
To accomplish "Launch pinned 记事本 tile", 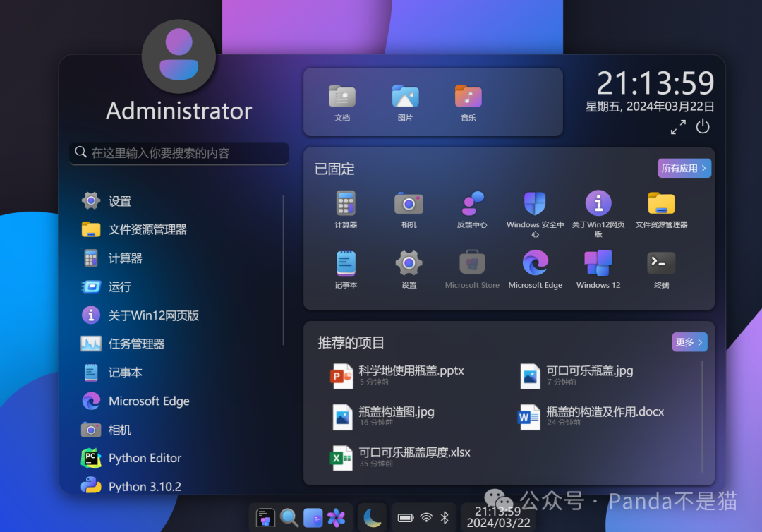I will click(346, 270).
